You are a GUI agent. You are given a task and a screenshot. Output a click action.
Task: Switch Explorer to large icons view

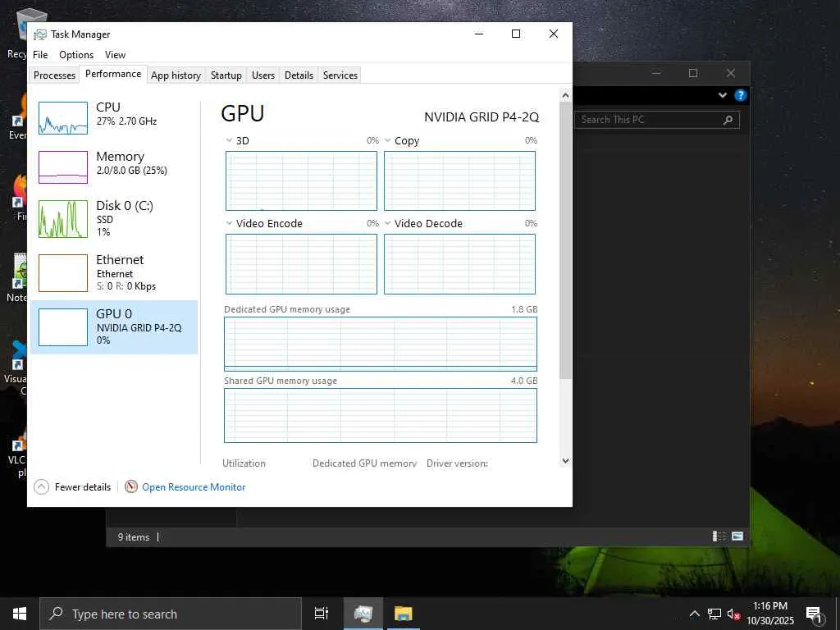click(x=737, y=536)
